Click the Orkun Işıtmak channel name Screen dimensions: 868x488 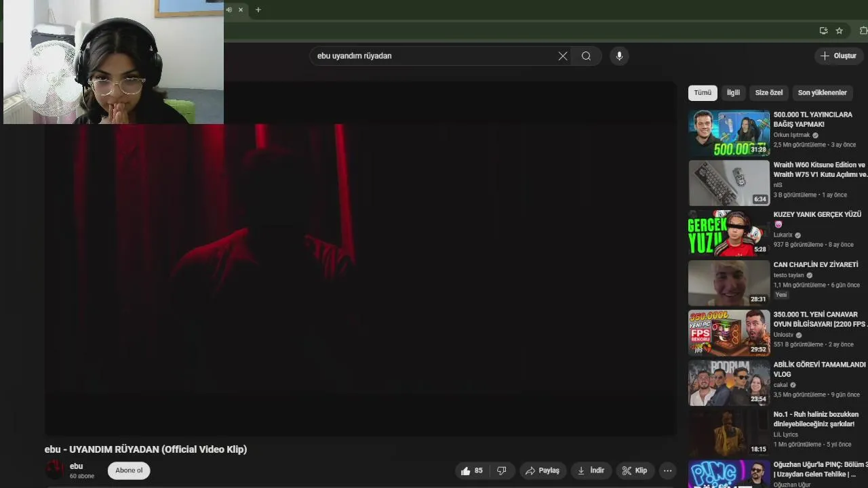click(x=791, y=135)
